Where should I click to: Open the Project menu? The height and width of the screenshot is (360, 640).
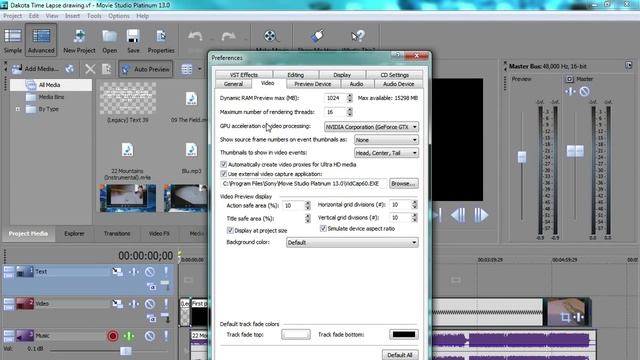(x=13, y=16)
